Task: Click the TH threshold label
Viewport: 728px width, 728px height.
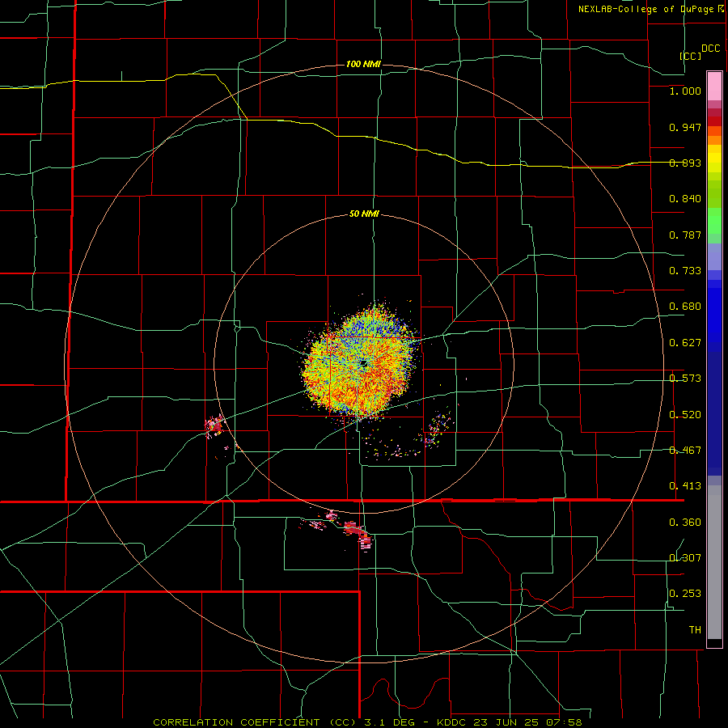Action: 695,630
